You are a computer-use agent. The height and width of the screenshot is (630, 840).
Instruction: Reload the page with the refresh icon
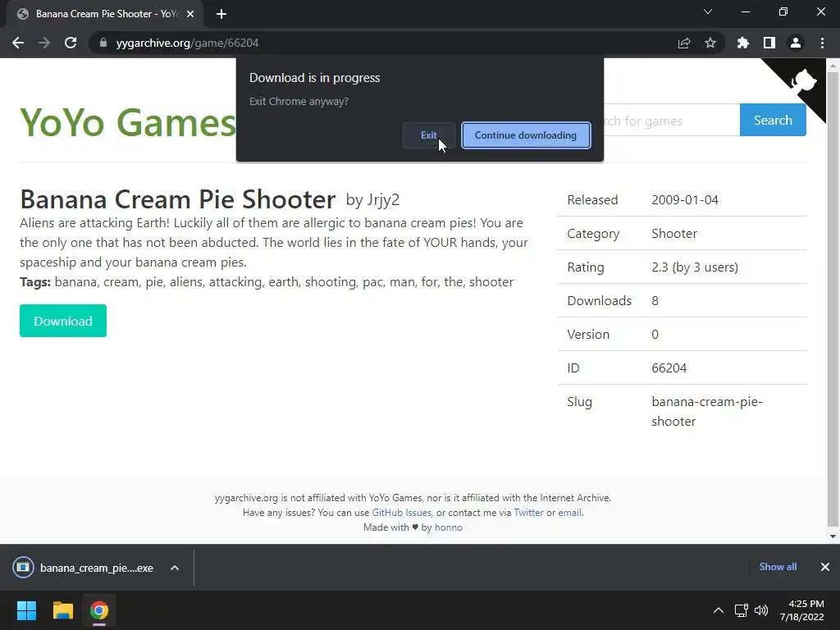click(71, 43)
